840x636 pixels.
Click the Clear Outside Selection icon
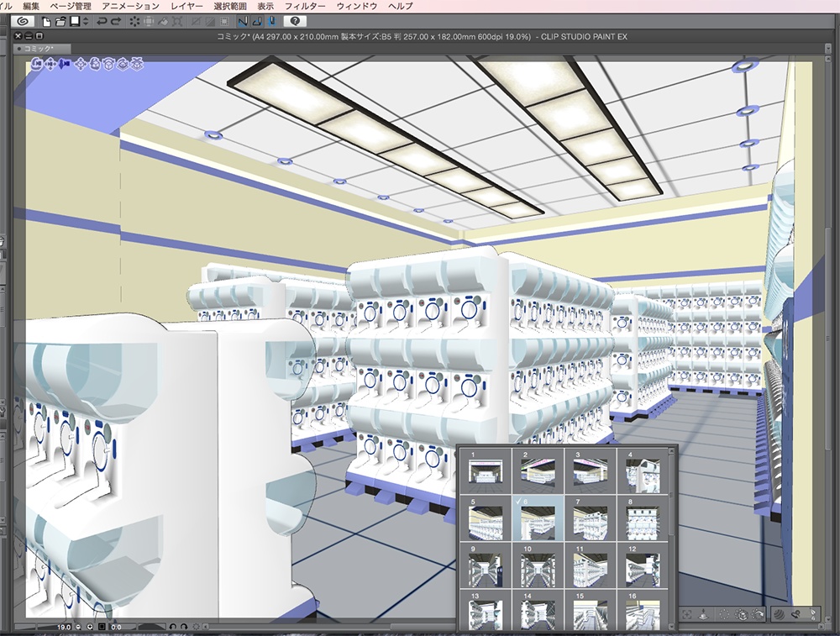pos(149,22)
